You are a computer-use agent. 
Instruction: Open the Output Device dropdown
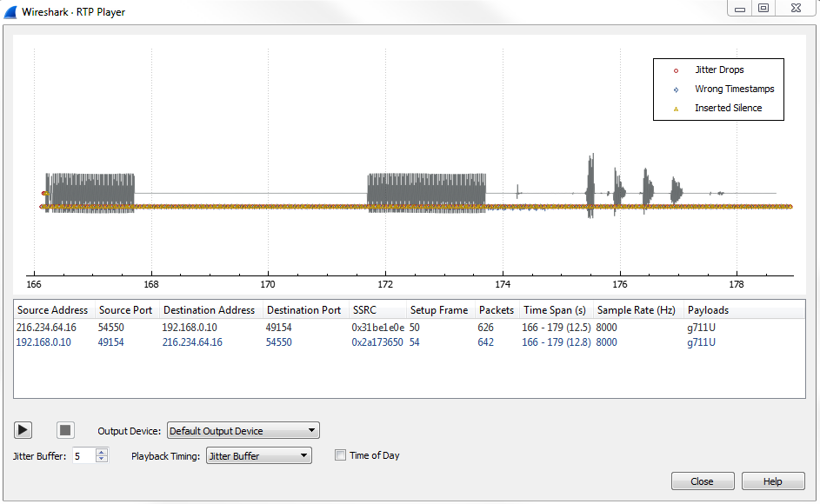click(243, 431)
